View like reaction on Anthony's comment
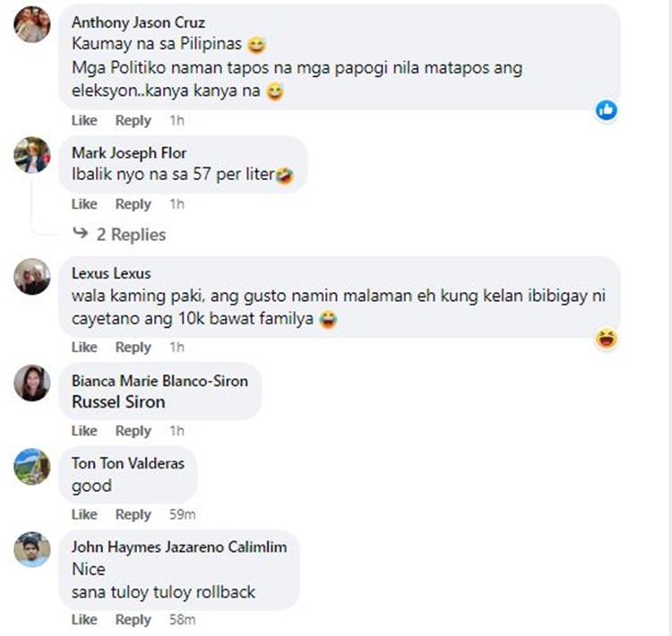Image resolution: width=672 pixels, height=636 pixels. [x=607, y=110]
